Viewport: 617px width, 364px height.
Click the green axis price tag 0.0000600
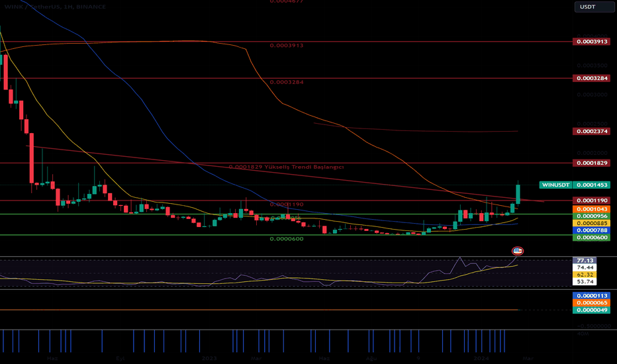pyautogui.click(x=591, y=238)
